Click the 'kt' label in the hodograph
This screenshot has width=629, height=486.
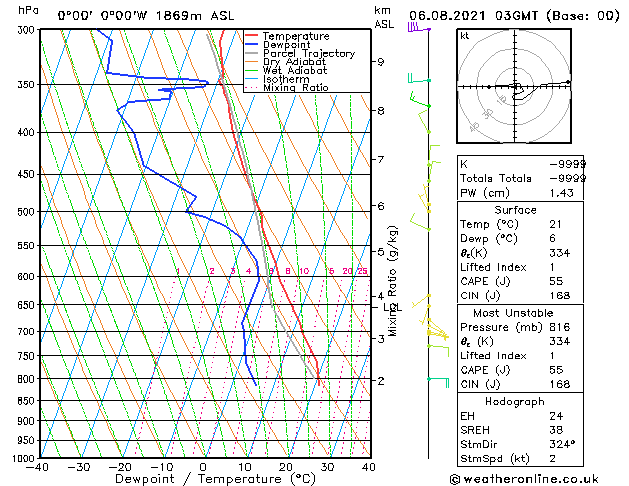[465, 36]
